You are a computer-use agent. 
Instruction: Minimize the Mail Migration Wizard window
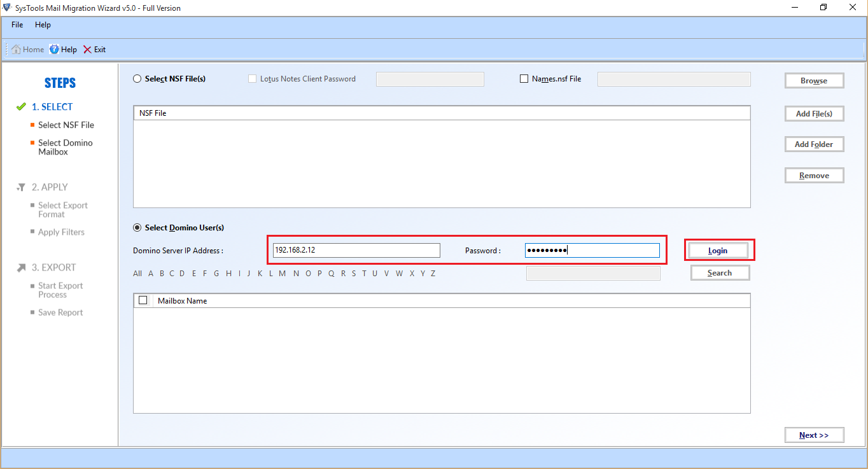pyautogui.click(x=794, y=8)
